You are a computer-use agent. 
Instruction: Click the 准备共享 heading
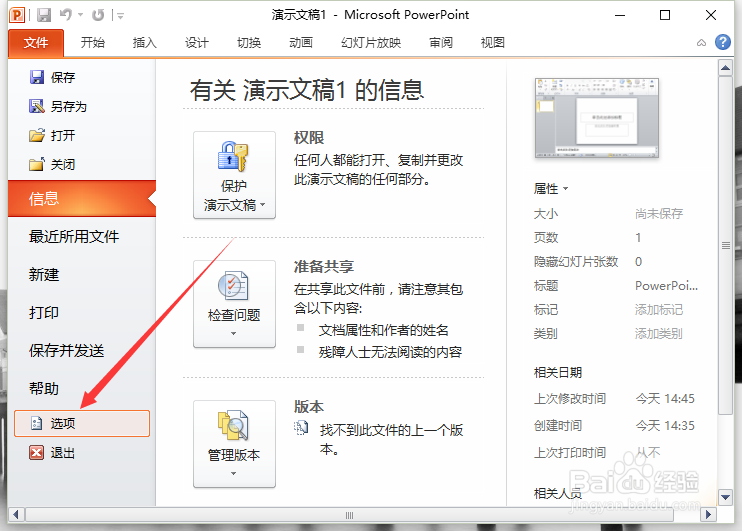(324, 266)
